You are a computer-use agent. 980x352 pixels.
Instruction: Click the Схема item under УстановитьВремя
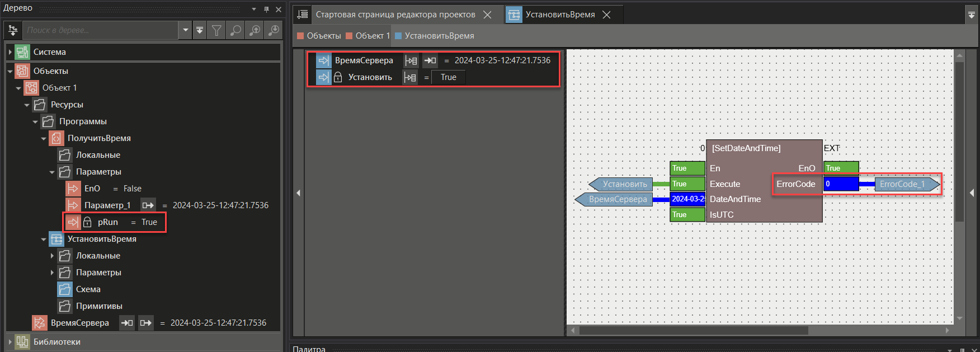pos(88,289)
